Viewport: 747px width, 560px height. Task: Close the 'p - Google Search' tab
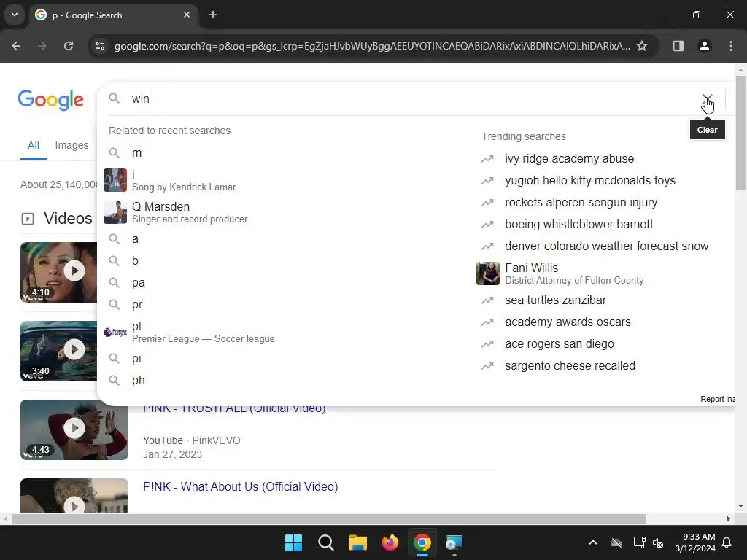[x=187, y=15]
